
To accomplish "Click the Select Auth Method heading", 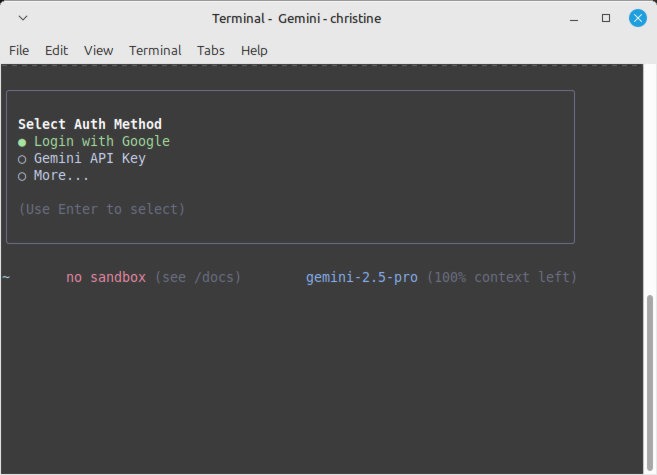I will coord(90,124).
